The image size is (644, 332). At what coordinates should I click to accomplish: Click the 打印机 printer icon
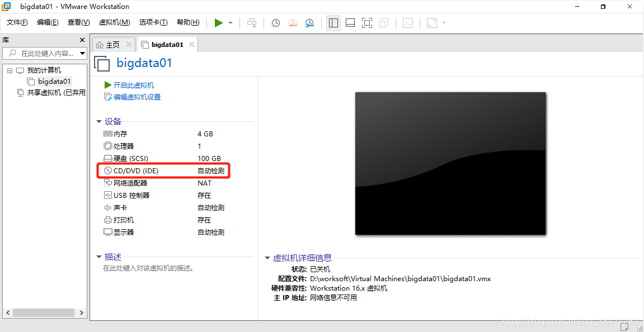[x=107, y=220]
